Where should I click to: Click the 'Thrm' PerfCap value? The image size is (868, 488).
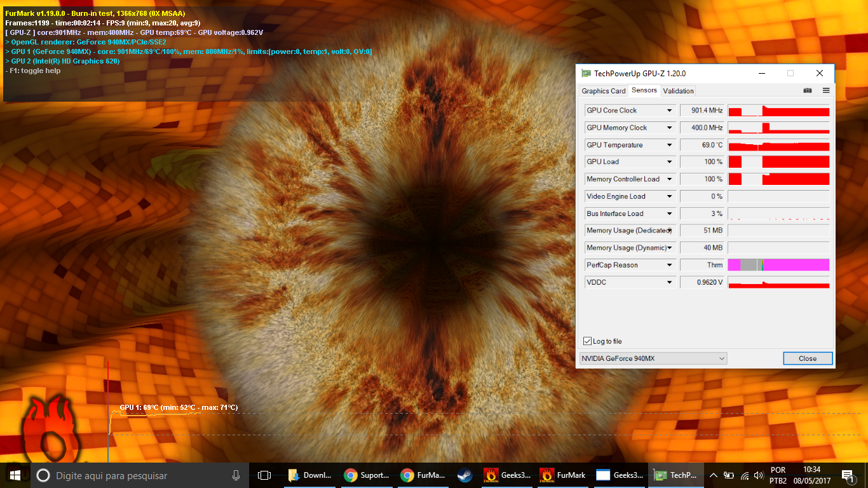pos(702,265)
